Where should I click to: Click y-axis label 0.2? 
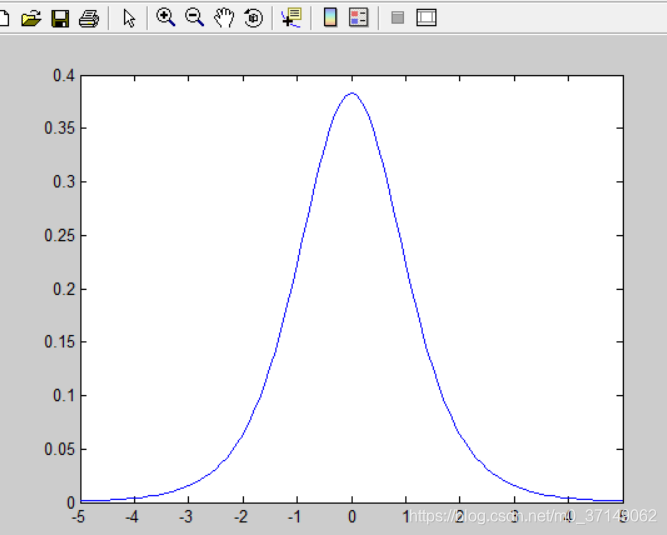64,289
